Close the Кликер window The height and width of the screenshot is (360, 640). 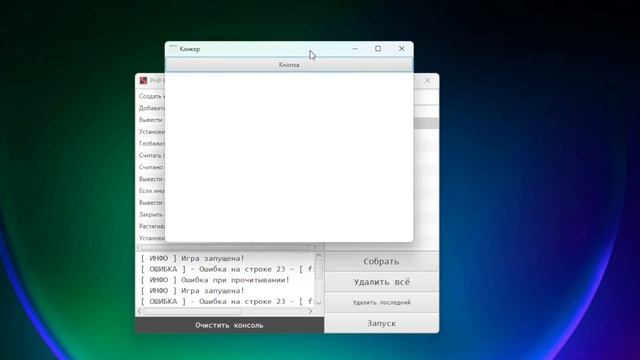tap(402, 49)
